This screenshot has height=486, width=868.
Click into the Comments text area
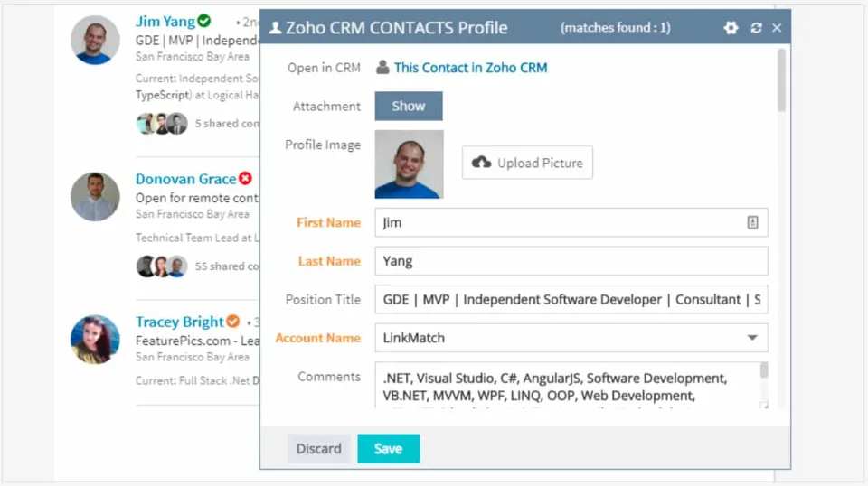tap(568, 386)
